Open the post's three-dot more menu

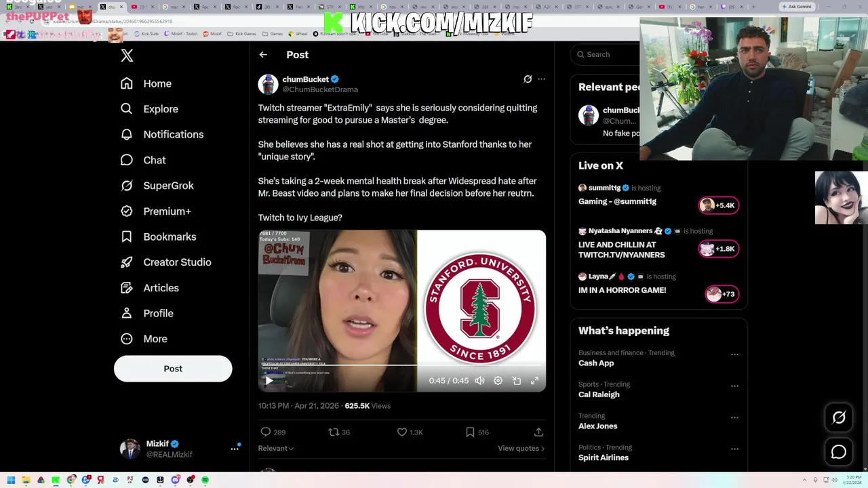(x=541, y=79)
